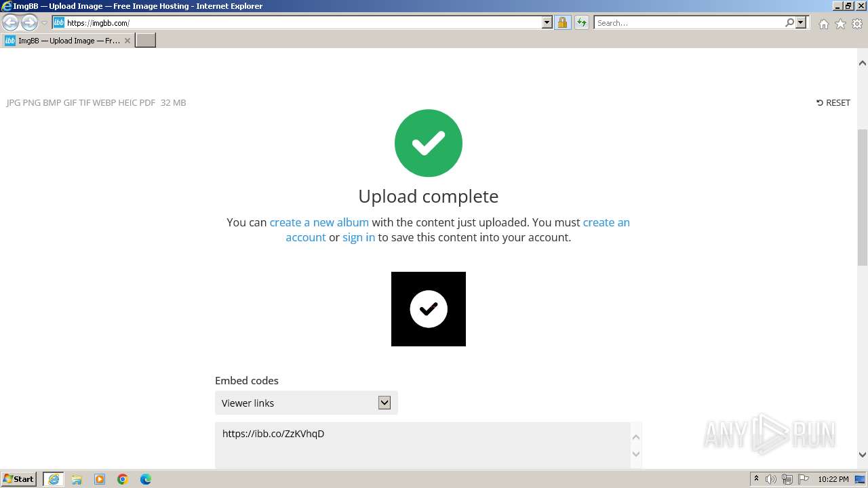Open the uploaded image thumbnail
Screen dimensions: 868x488
pos(429,309)
